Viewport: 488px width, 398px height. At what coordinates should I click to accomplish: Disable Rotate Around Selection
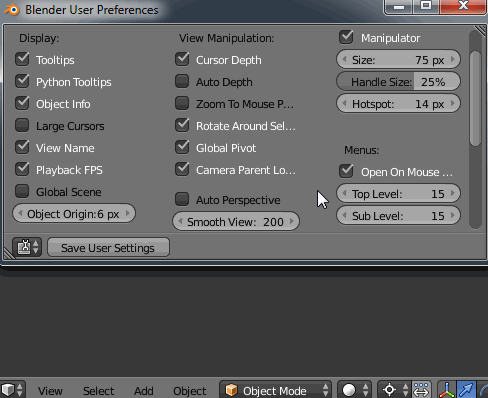pos(182,126)
